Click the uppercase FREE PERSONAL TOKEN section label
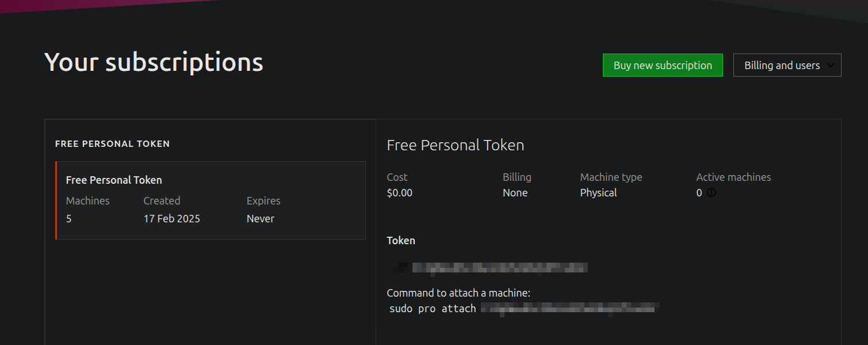 click(x=112, y=143)
